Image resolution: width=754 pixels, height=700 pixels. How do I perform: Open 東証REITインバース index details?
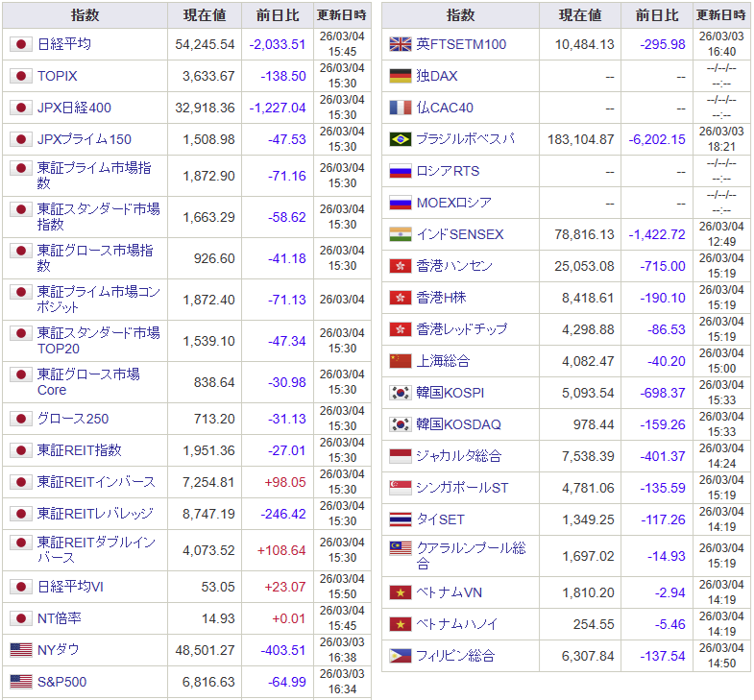(x=96, y=481)
